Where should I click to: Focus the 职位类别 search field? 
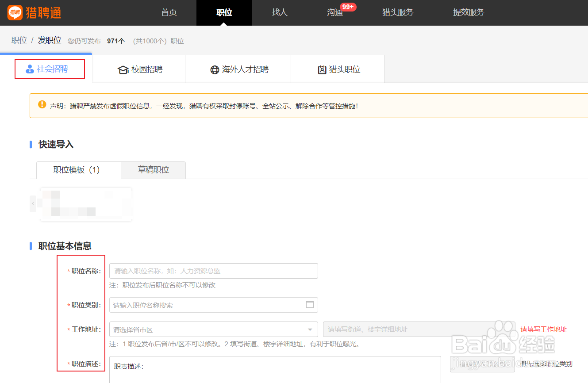pyautogui.click(x=214, y=305)
